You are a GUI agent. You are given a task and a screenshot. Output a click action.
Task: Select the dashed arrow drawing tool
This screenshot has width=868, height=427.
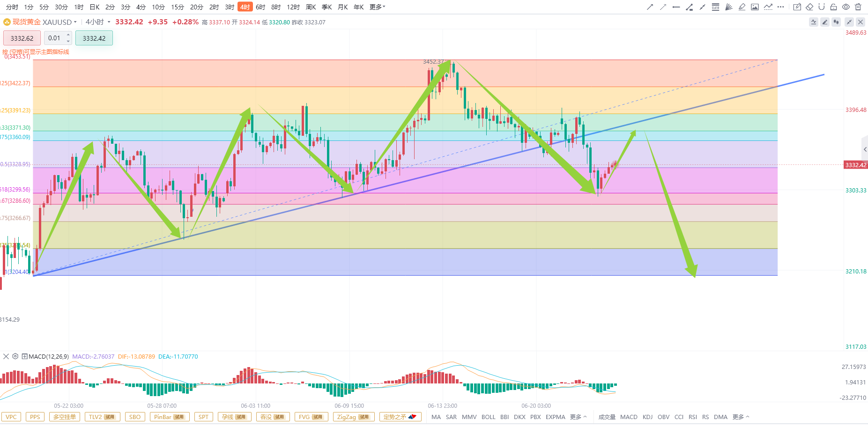(663, 7)
